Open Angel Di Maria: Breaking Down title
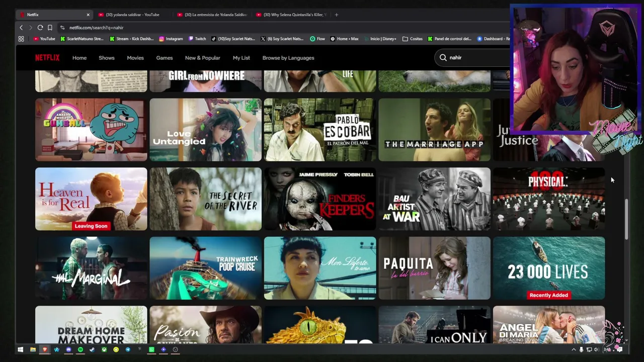The width and height of the screenshot is (644, 362). (x=549, y=325)
